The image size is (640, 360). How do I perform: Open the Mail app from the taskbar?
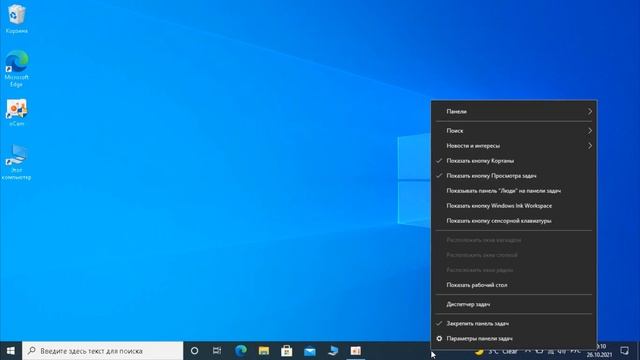310,351
